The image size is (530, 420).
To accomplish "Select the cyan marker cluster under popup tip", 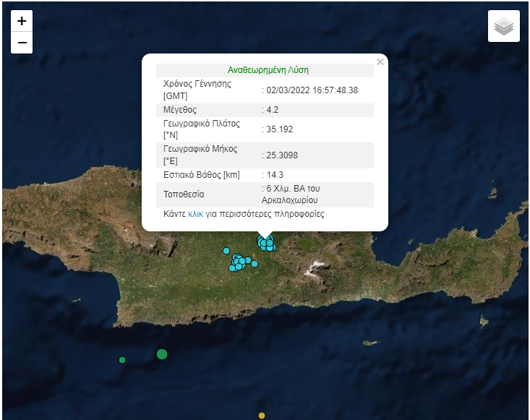I will [265, 243].
